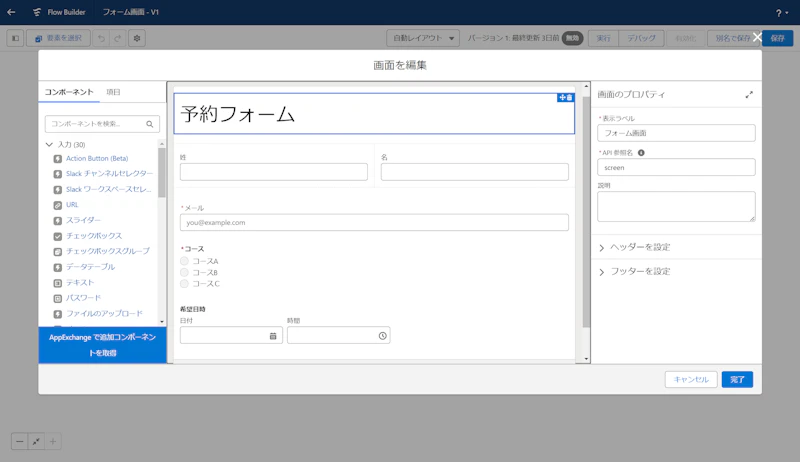The height and width of the screenshot is (462, 800).
Task: Click the undo arrow in toolbar
Action: point(102,38)
